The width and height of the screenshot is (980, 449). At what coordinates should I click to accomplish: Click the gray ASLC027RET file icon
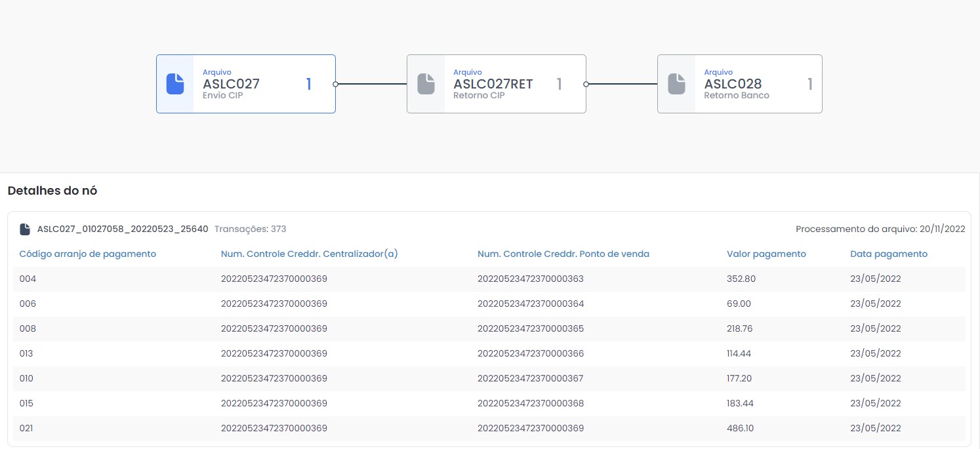point(426,84)
